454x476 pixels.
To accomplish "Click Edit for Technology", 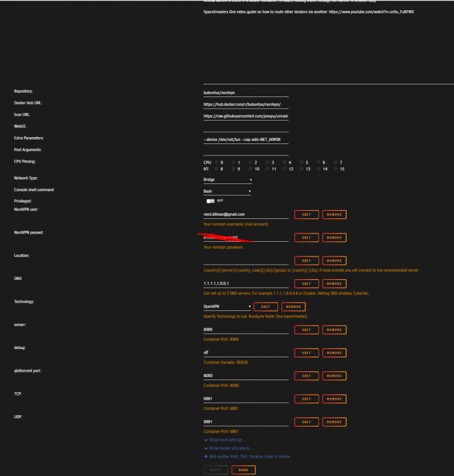I will coord(265,307).
